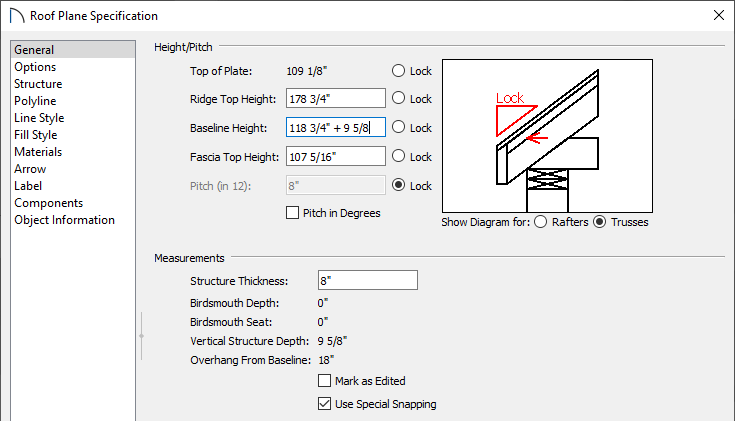Go to the Materials panel
735x421 pixels.
click(38, 152)
